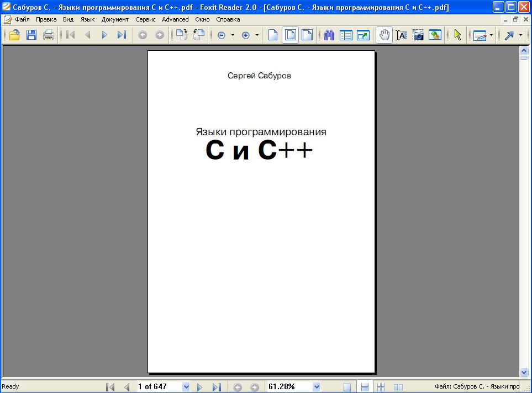
Task: Expand the zoom out dropdown arrow
Action: click(233, 35)
